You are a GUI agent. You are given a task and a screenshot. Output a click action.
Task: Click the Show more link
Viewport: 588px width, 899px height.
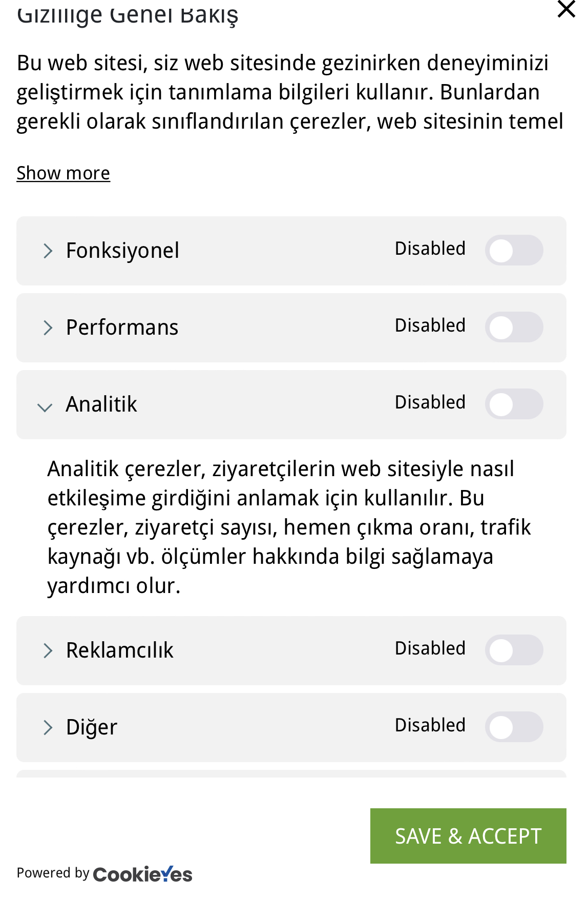point(63,173)
